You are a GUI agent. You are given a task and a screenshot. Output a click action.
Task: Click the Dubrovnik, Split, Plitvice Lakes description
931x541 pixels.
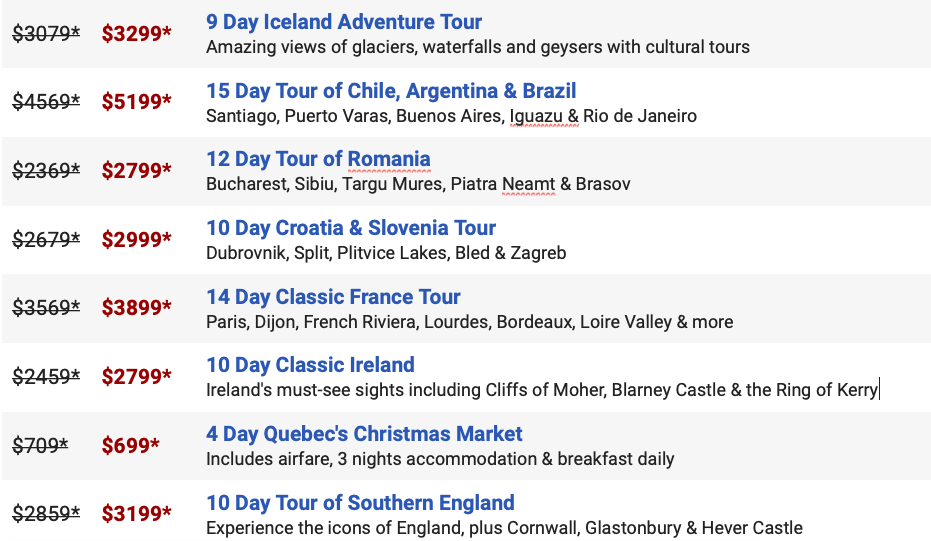click(386, 254)
